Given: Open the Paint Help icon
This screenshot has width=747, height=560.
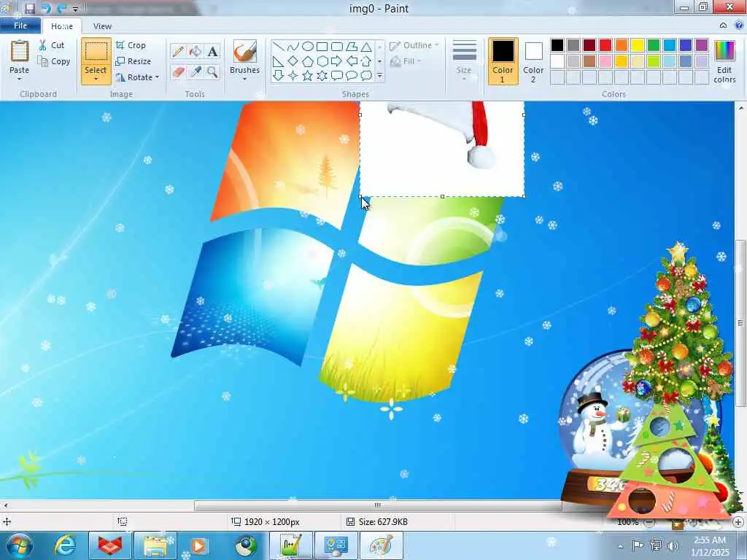Looking at the screenshot, I should point(739,26).
